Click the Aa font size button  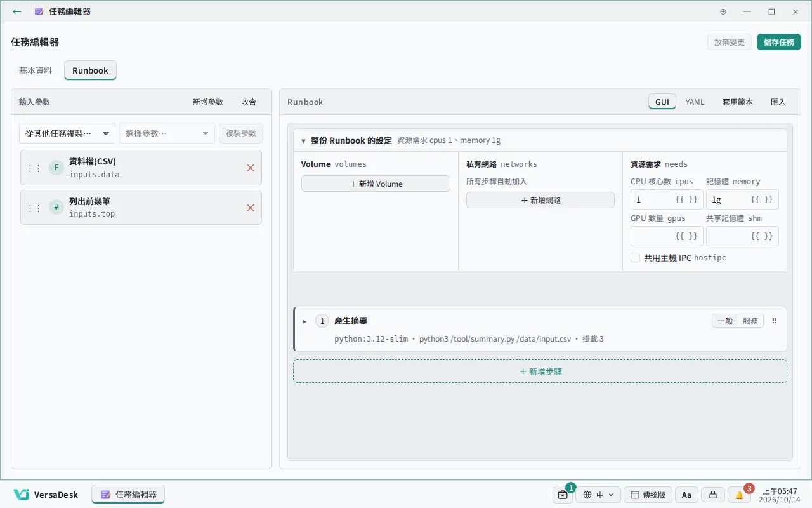(686, 495)
